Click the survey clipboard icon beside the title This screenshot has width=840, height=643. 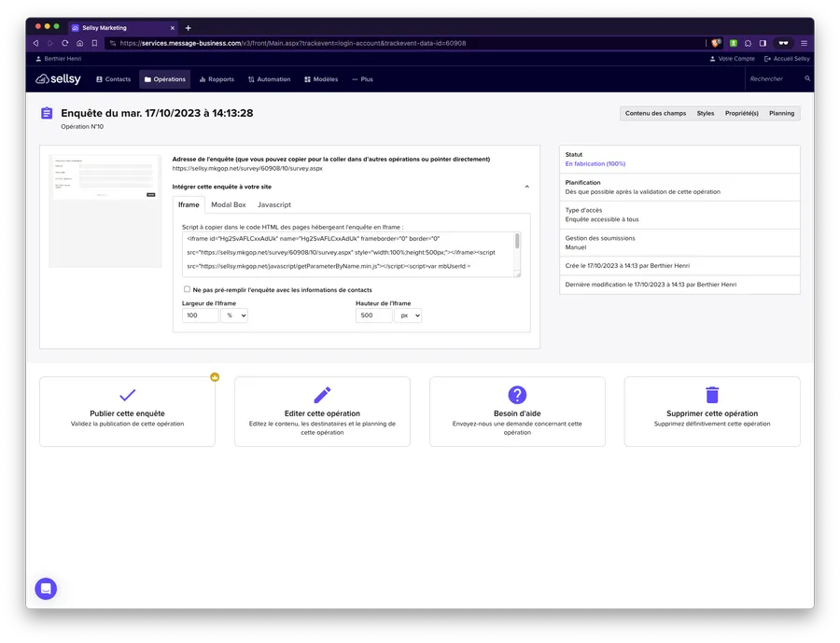[47, 113]
